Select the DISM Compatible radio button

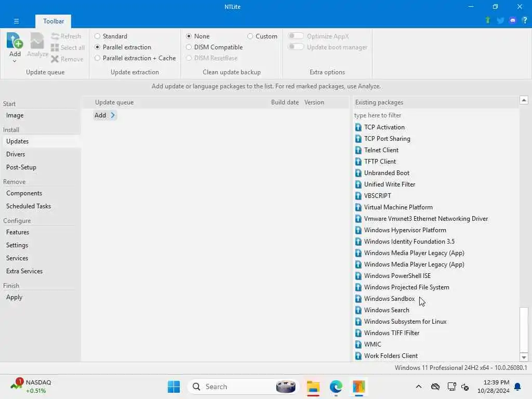189,47
